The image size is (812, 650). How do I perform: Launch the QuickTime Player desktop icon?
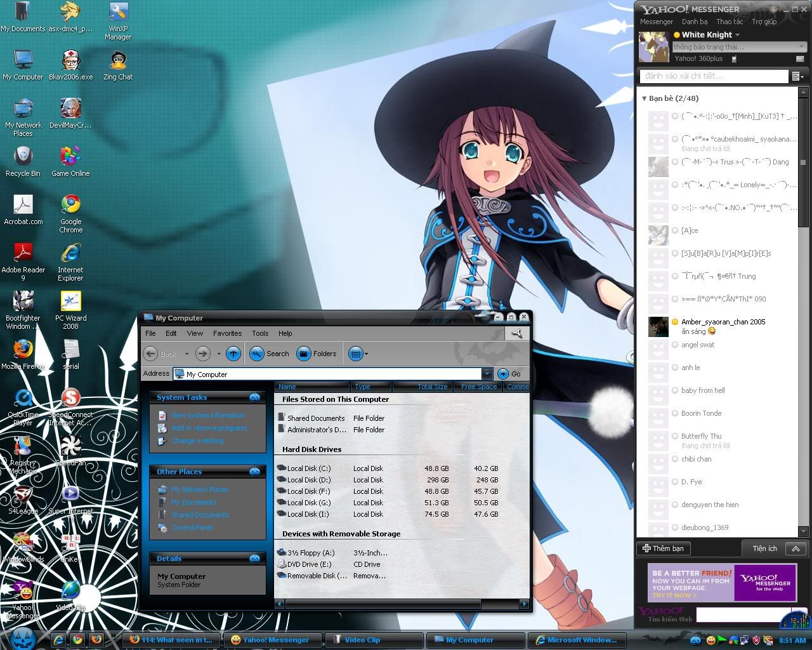coord(23,408)
